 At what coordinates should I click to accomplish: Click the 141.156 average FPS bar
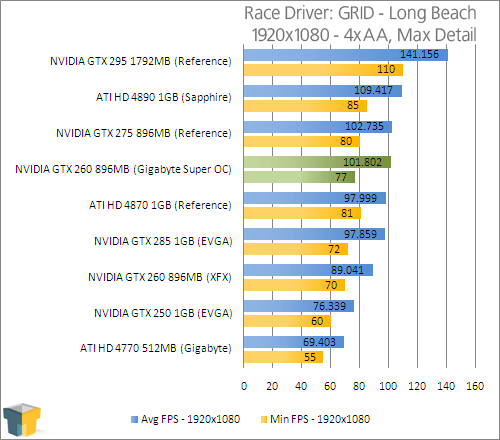346,55
